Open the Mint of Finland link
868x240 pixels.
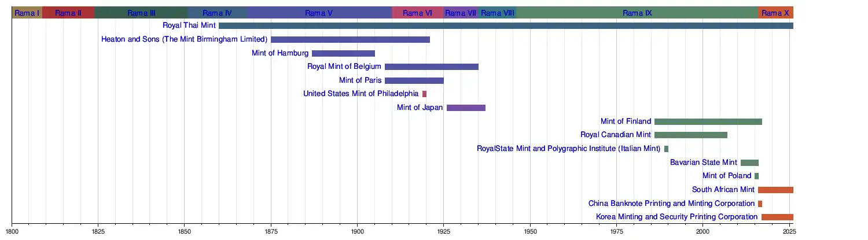pos(626,121)
